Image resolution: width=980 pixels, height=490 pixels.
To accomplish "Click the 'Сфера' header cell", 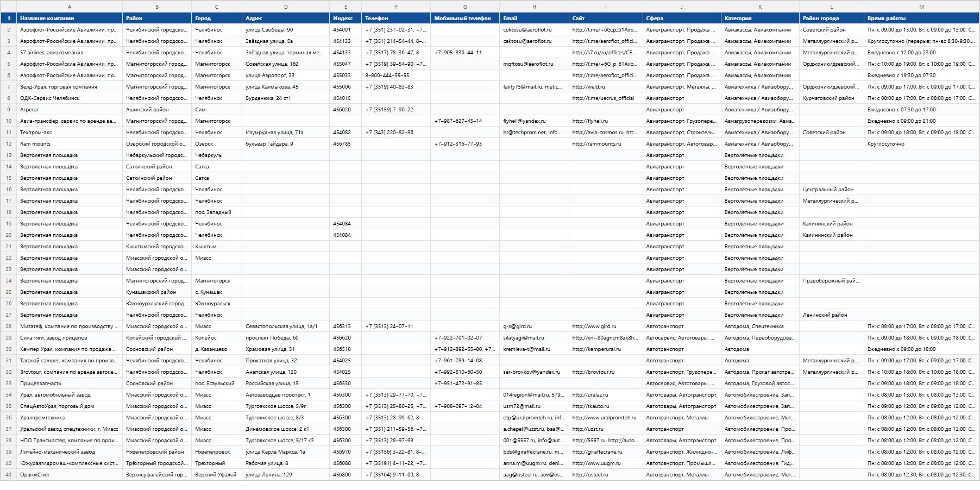I will coord(682,18).
